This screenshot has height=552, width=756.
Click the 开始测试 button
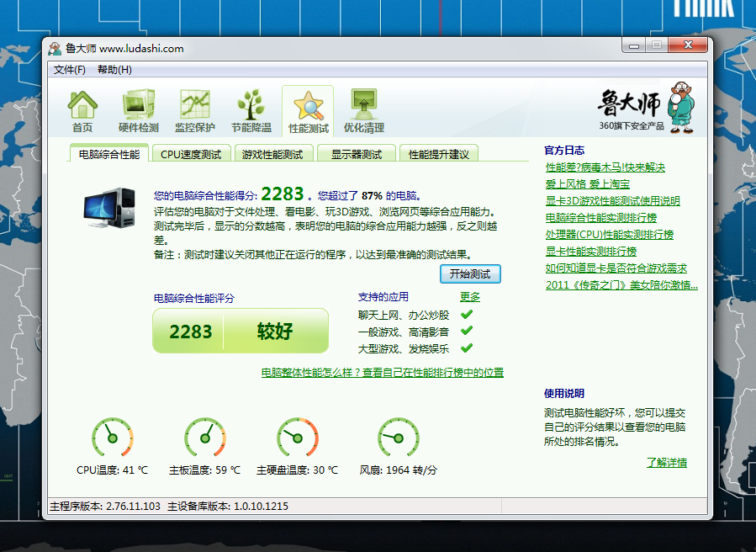coord(470,274)
